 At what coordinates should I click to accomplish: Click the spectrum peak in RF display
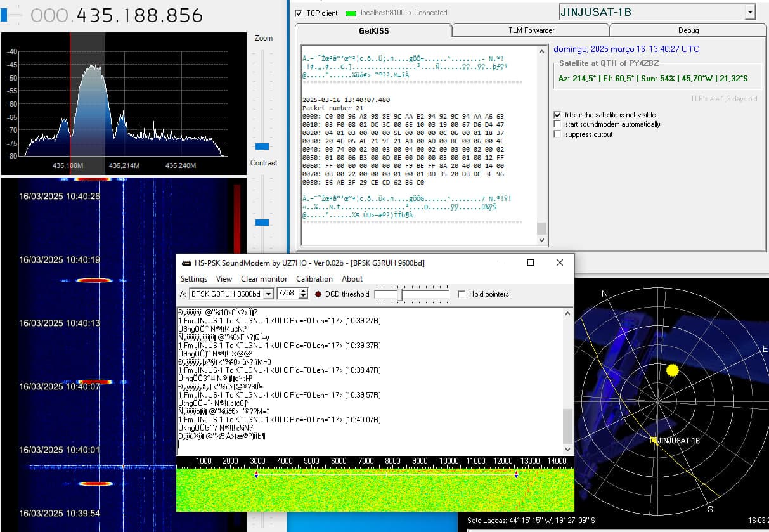(93, 67)
